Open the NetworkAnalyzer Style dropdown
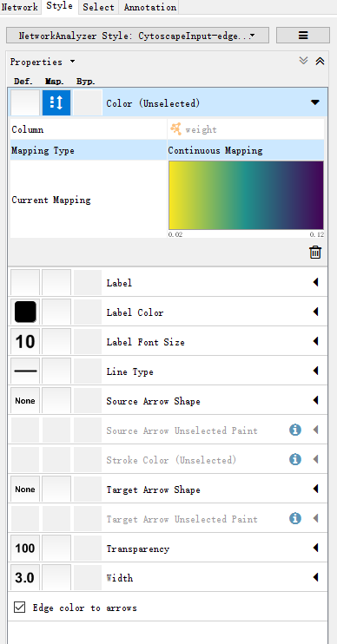 [138, 36]
